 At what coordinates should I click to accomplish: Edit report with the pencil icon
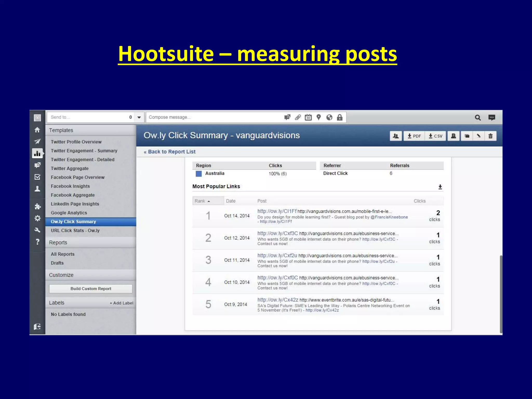(x=478, y=136)
